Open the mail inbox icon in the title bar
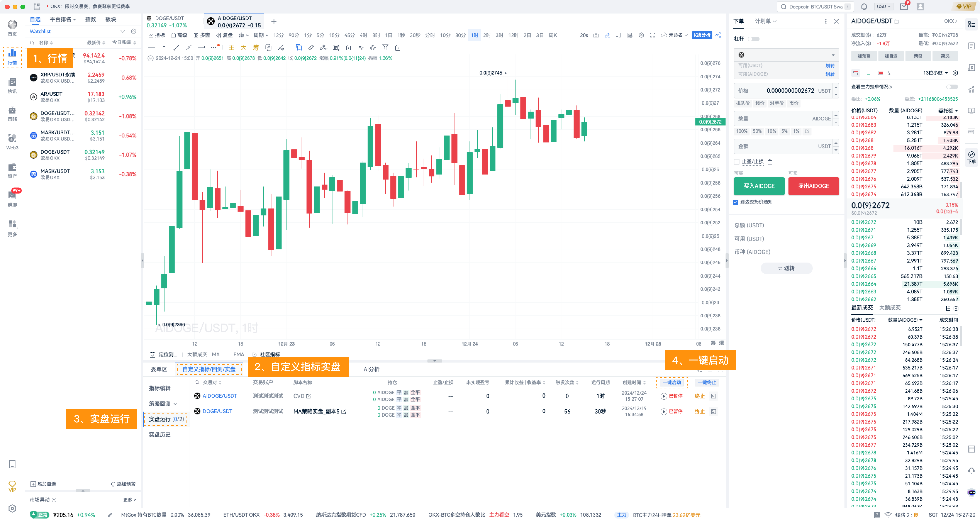980x522 pixels. 904,7
